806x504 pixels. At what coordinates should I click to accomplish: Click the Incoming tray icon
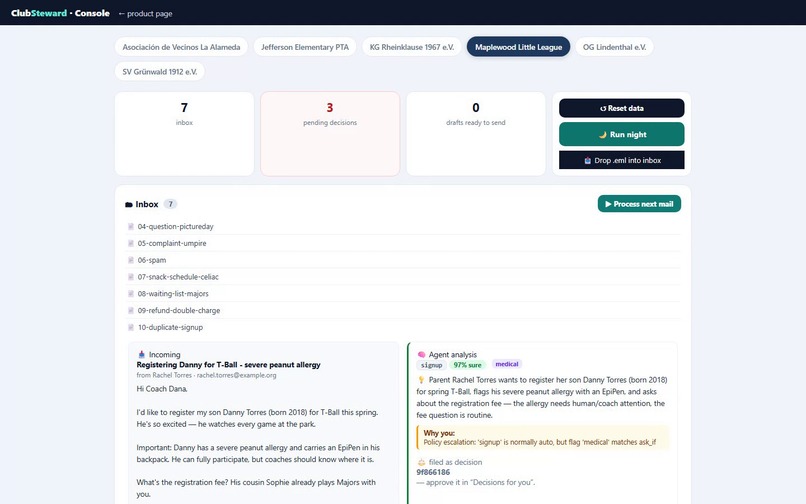(x=141, y=354)
